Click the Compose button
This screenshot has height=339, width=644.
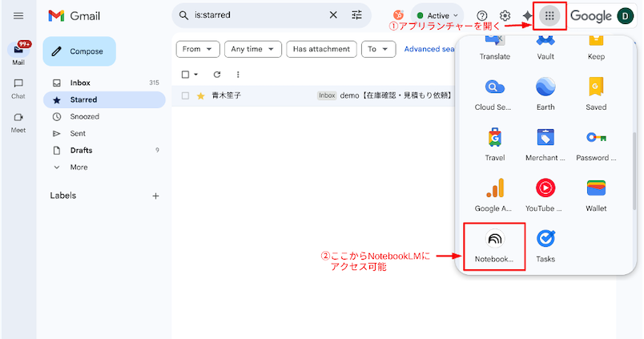[x=79, y=51]
